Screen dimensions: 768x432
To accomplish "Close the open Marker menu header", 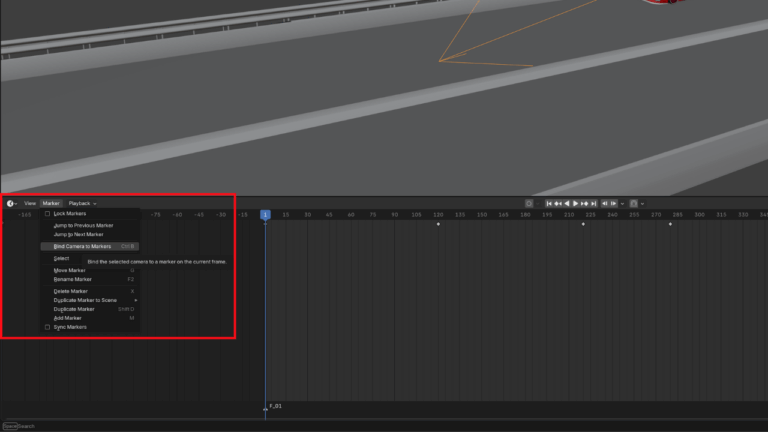I will pos(51,203).
